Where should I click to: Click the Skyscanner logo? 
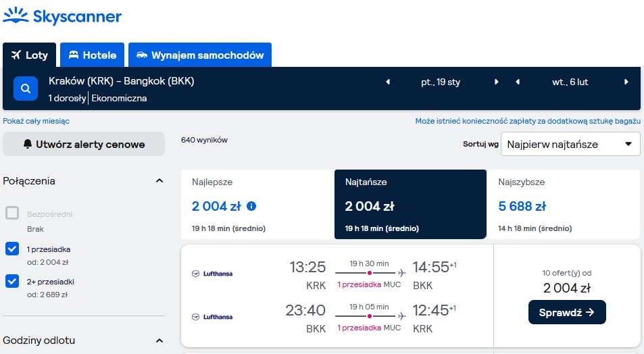click(62, 16)
